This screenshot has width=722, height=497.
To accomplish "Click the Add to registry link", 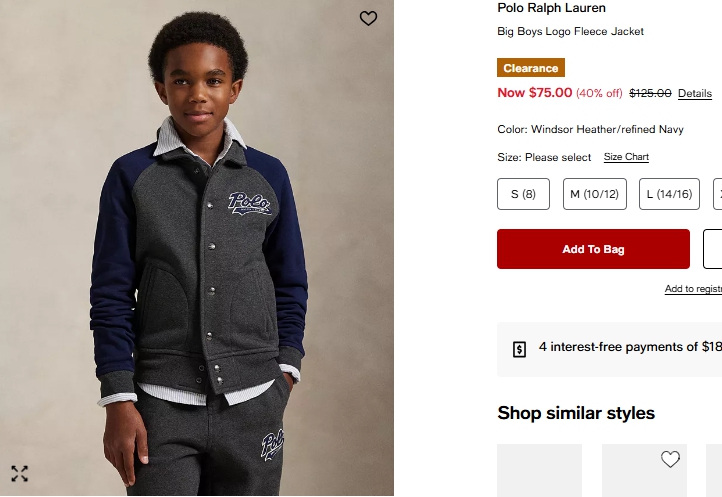I will 693,289.
